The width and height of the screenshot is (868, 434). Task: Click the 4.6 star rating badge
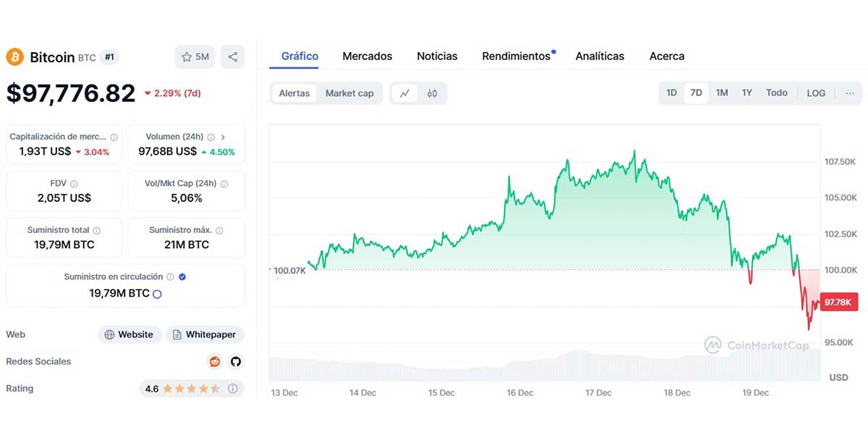tap(192, 389)
